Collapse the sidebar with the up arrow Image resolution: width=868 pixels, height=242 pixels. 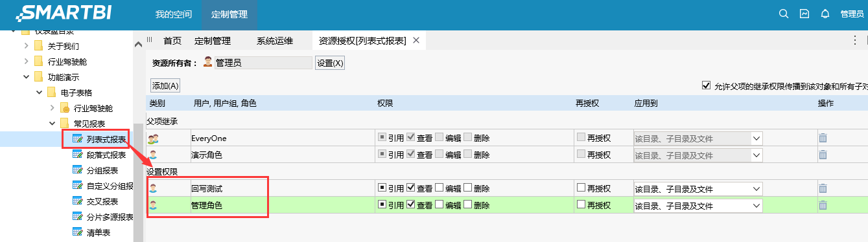(137, 44)
